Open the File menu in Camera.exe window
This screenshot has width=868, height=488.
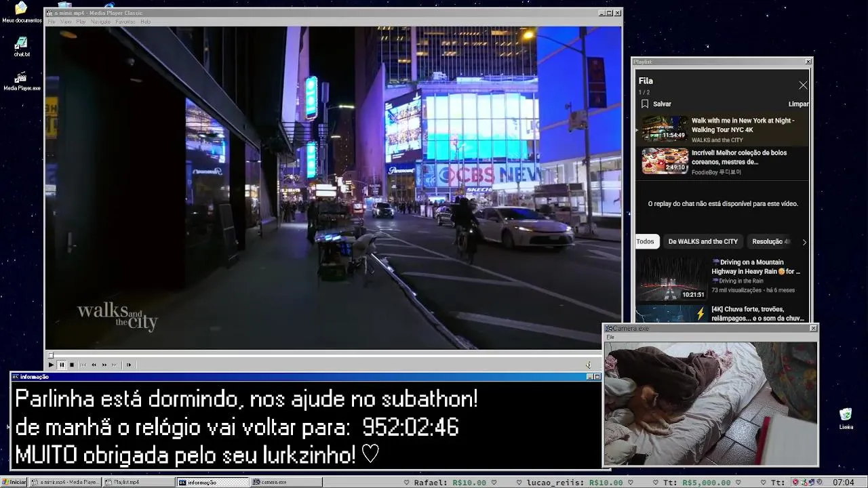pos(610,337)
